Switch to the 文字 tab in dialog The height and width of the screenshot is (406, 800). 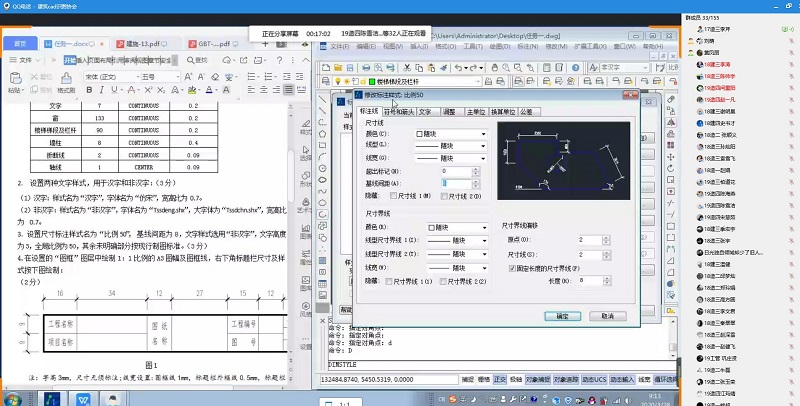[424, 112]
